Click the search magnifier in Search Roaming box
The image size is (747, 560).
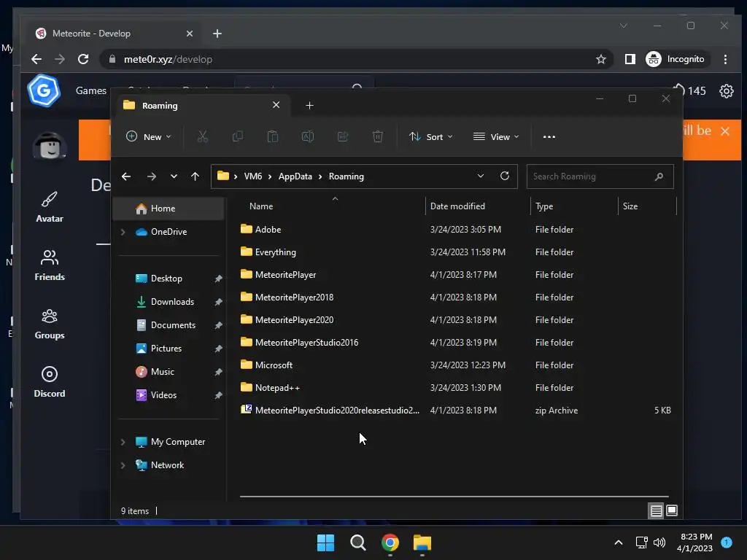659,176
